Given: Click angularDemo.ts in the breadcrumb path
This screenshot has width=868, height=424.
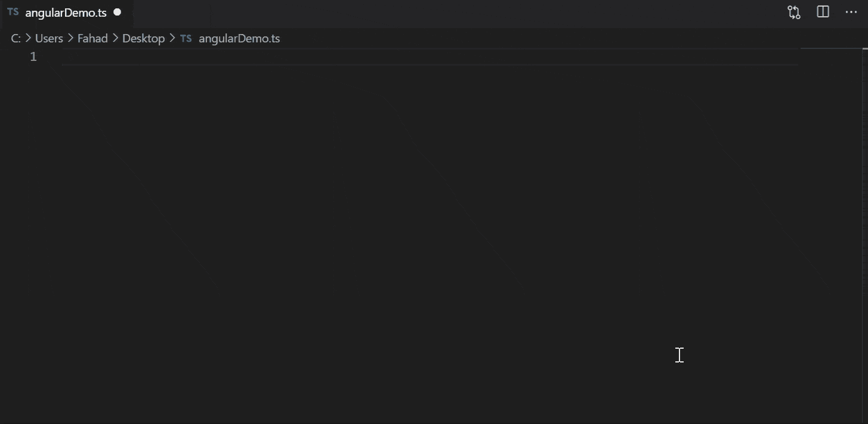Looking at the screenshot, I should click(x=239, y=38).
